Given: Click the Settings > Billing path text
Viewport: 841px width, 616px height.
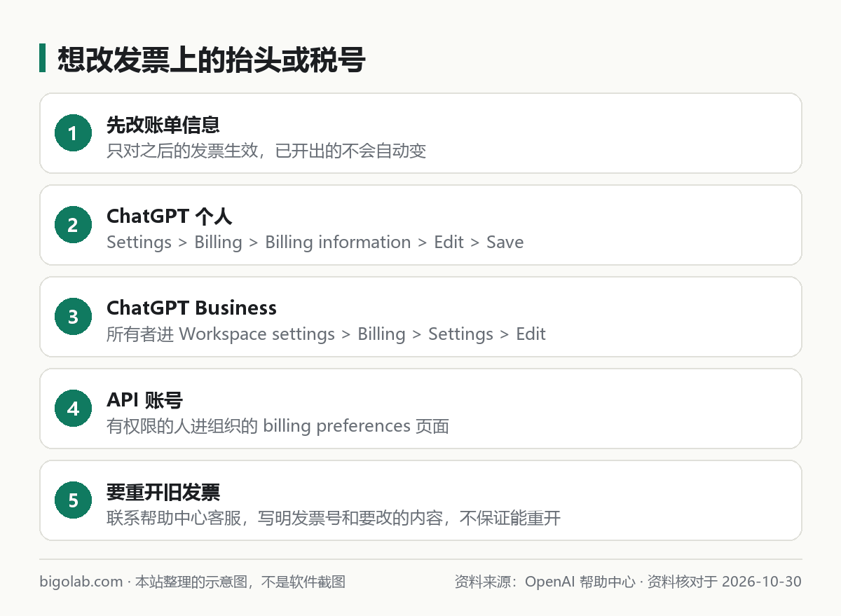Looking at the screenshot, I should point(315,242).
